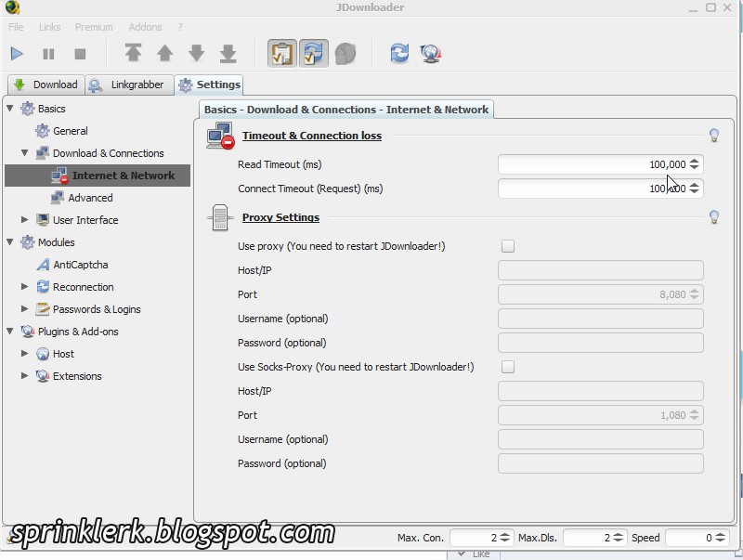Screen dimensions: 743x560
Task: Click the proxy Host/IP field
Action: tap(601, 270)
